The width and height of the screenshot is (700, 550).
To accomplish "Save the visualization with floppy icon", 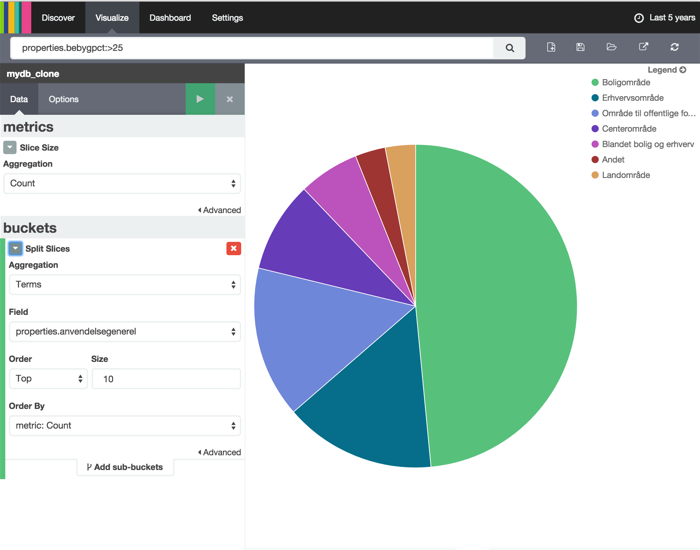I will point(580,47).
